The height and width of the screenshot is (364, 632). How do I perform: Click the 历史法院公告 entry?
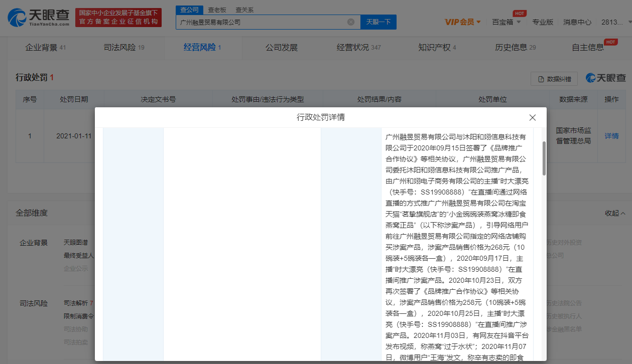click(564, 303)
